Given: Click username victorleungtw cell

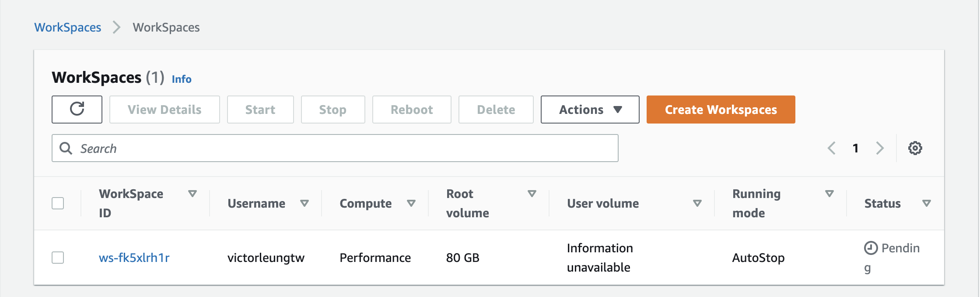Looking at the screenshot, I should point(266,258).
